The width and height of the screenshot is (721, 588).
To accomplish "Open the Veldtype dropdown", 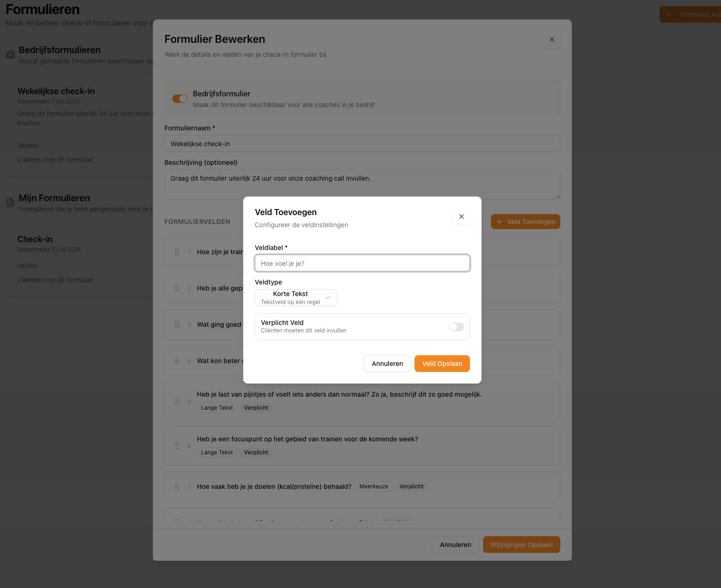I will pyautogui.click(x=296, y=297).
